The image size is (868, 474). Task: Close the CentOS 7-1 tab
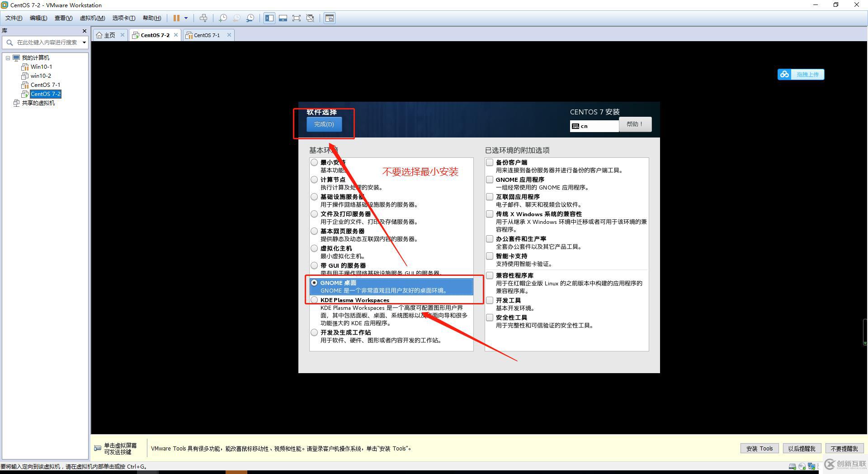coord(229,35)
